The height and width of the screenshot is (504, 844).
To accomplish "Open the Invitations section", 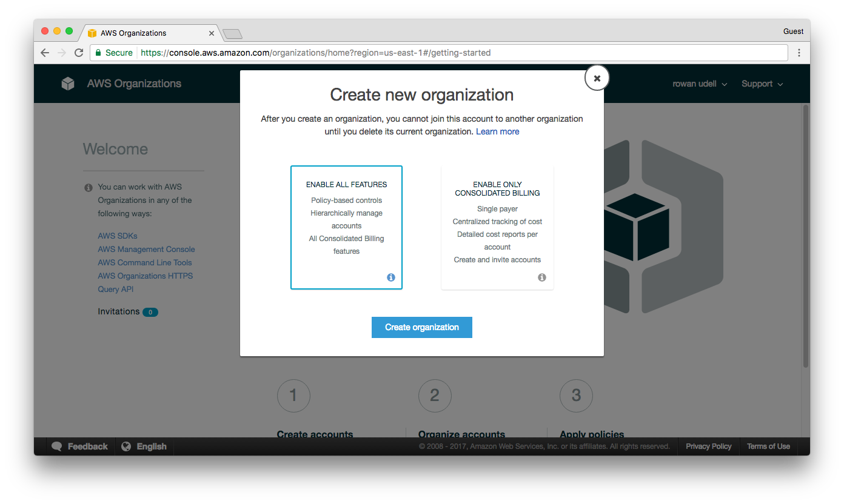I will click(119, 311).
